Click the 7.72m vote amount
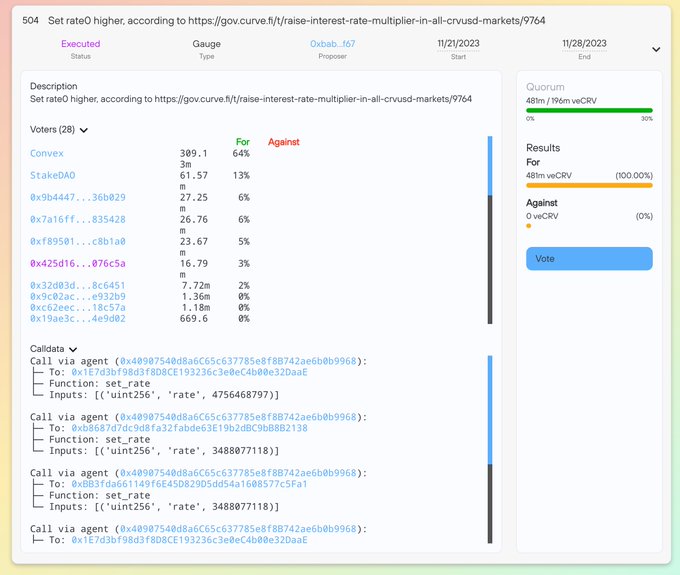Screen dimensions: 680x575 click(x=196, y=286)
